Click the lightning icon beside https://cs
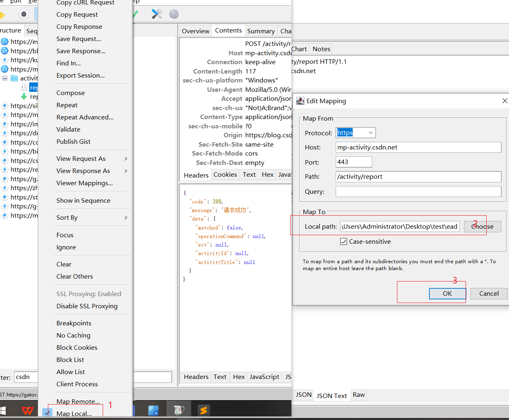Image resolution: width=509 pixels, height=420 pixels. click(x=4, y=160)
